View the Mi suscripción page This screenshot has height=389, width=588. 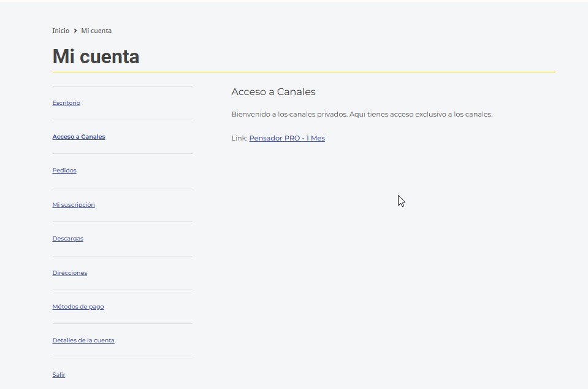pyautogui.click(x=74, y=205)
